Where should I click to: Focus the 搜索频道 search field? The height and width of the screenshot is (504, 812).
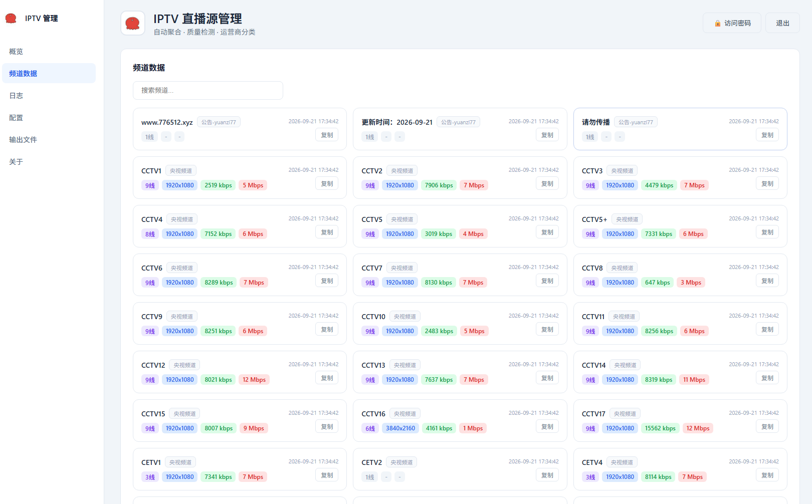point(208,90)
